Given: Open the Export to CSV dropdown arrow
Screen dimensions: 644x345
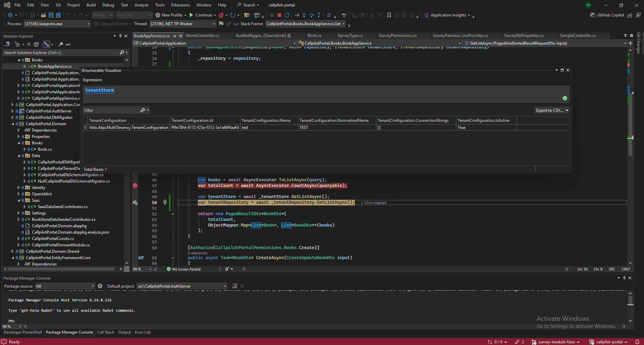Looking at the screenshot, I should [x=567, y=110].
